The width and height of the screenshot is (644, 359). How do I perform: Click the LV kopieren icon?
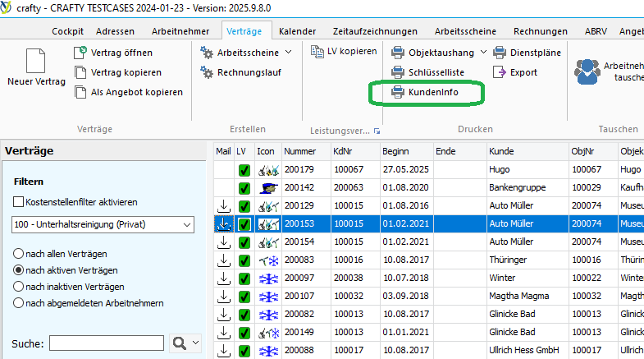[318, 52]
